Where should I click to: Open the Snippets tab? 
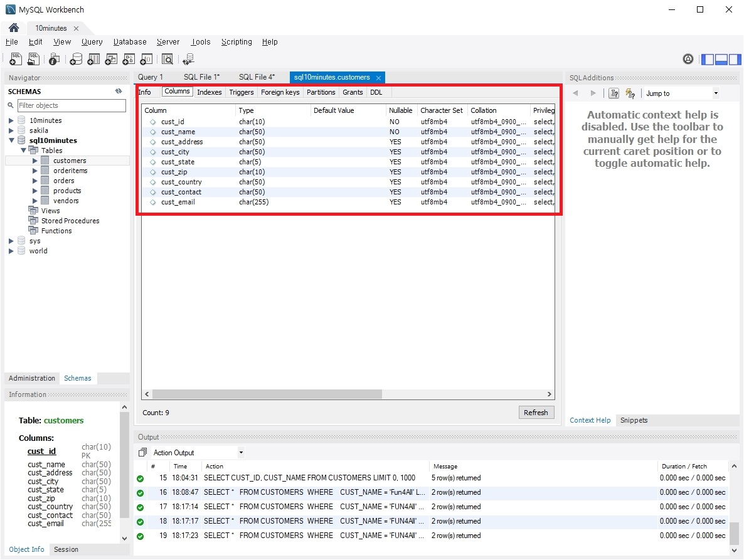[x=634, y=420]
